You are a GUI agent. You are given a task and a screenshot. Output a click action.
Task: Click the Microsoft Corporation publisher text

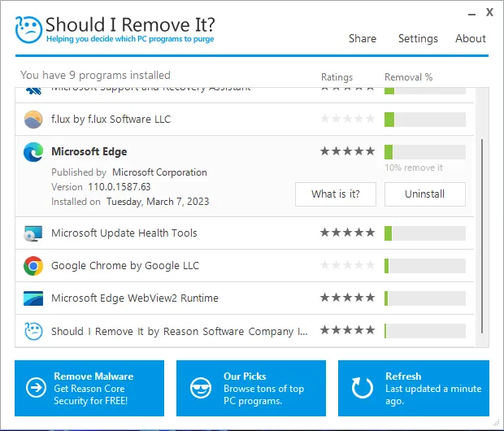click(x=159, y=172)
